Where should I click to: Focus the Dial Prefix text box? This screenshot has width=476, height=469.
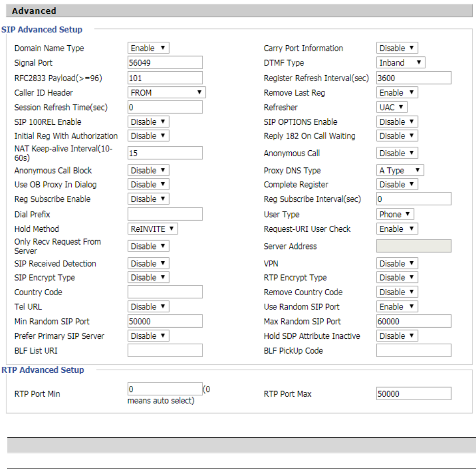click(165, 214)
